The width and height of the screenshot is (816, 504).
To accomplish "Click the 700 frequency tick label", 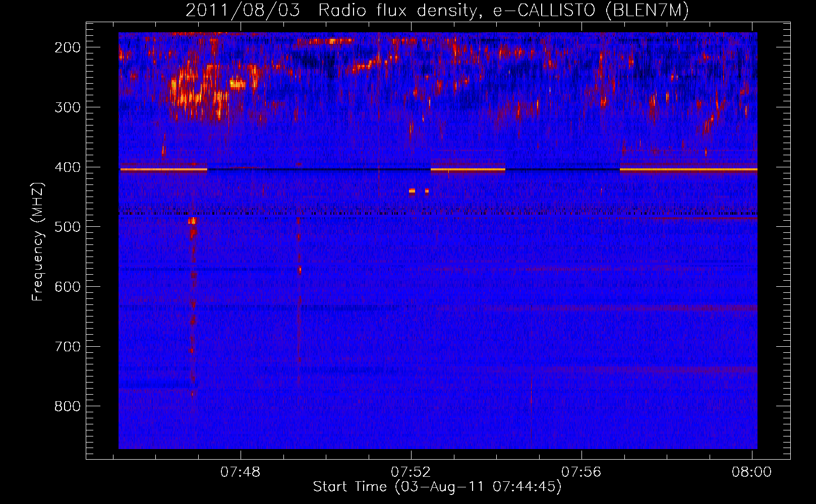I will coord(68,347).
